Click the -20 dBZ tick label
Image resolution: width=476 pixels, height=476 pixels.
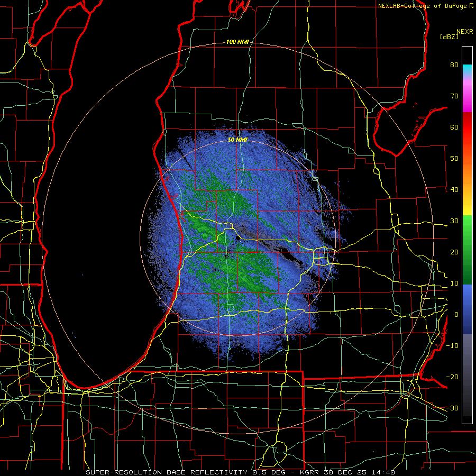click(x=452, y=377)
